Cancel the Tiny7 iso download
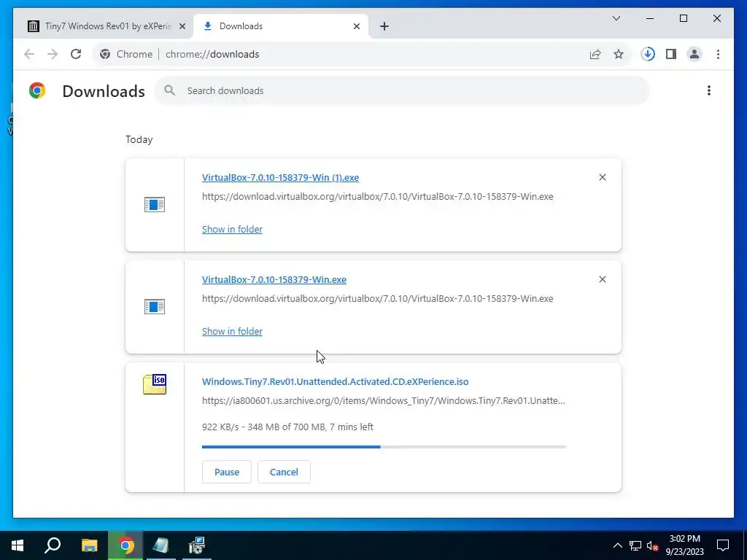Image resolution: width=747 pixels, height=560 pixels. 284,472
